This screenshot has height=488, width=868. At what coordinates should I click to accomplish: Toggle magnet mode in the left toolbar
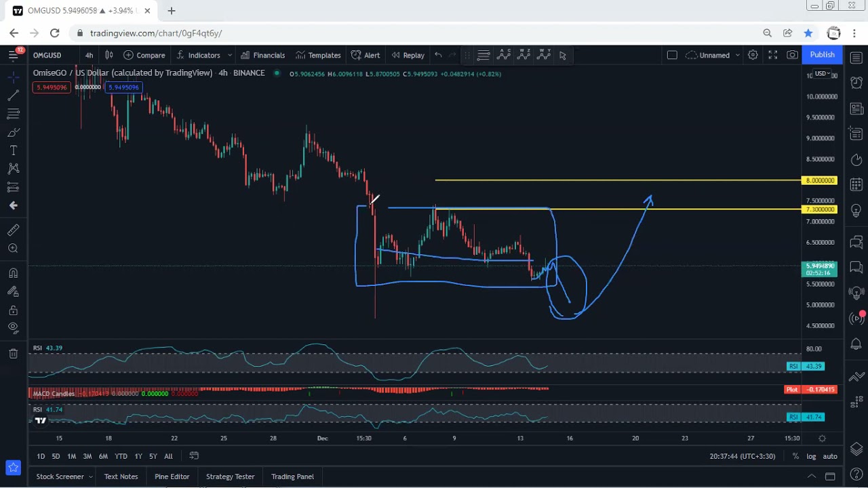coord(13,273)
